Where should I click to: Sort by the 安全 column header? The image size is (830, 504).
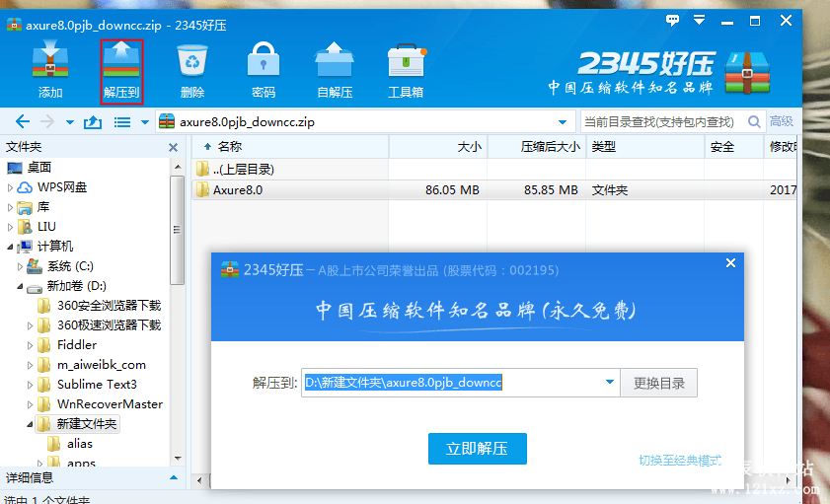click(734, 147)
